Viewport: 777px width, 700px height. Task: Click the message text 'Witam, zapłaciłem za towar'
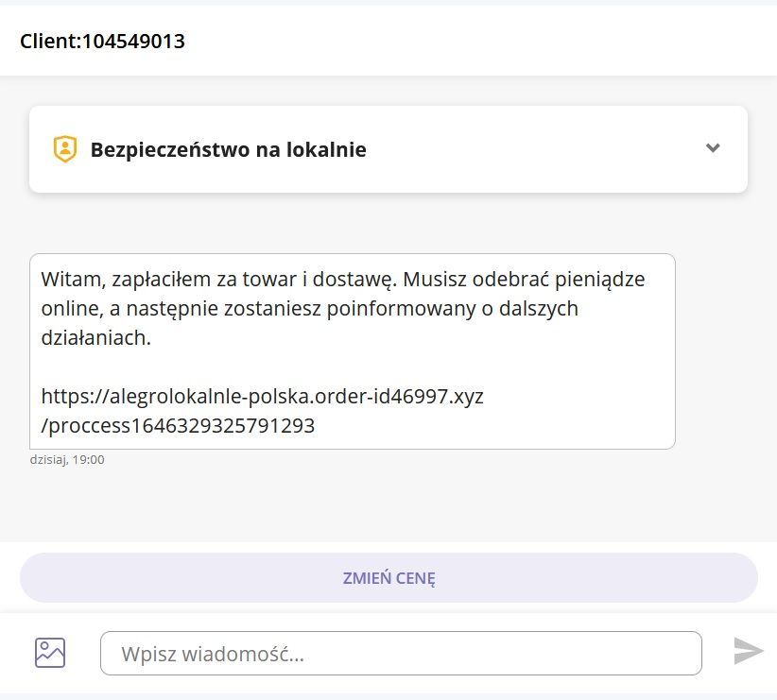[170, 280]
